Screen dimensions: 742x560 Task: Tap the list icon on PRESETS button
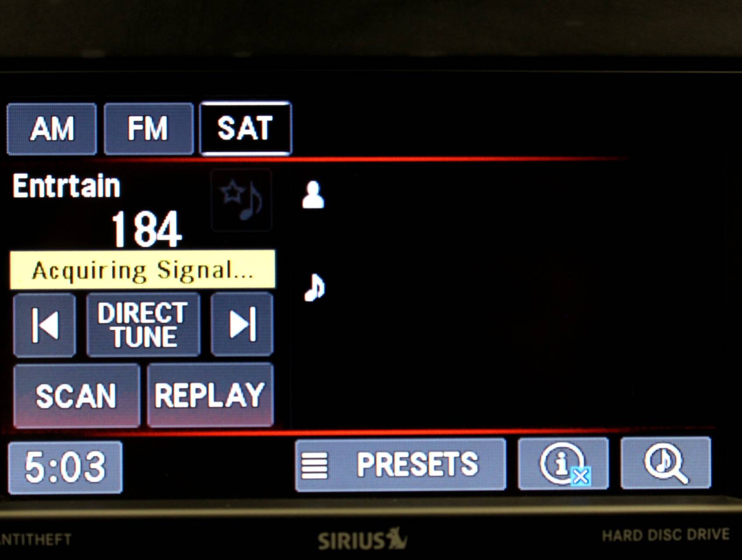click(315, 465)
